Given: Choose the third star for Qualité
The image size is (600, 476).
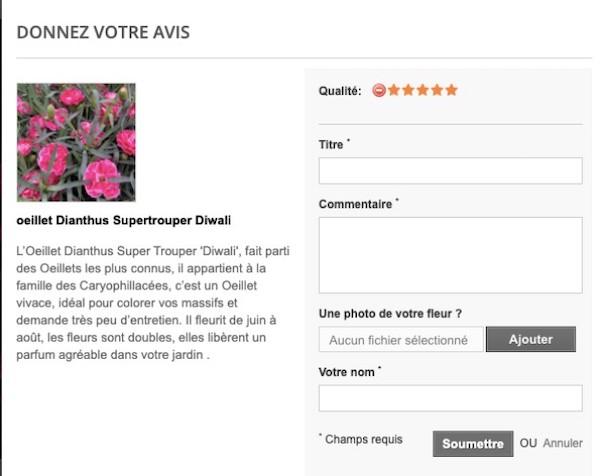Looking at the screenshot, I should pyautogui.click(x=423, y=90).
